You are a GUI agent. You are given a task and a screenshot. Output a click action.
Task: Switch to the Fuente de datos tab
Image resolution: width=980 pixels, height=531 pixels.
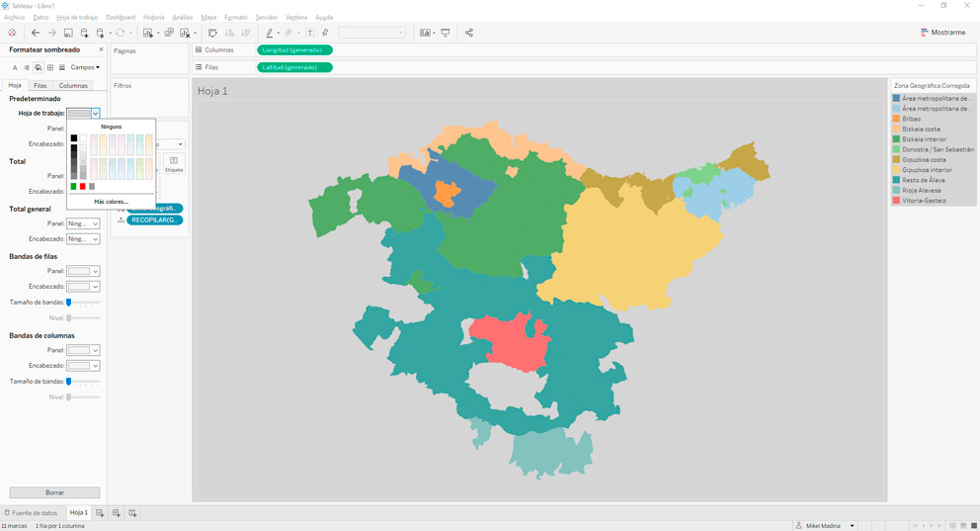32,513
